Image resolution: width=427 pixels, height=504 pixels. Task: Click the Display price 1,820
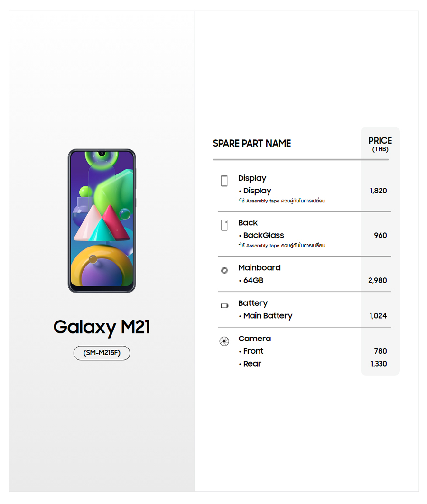378,191
